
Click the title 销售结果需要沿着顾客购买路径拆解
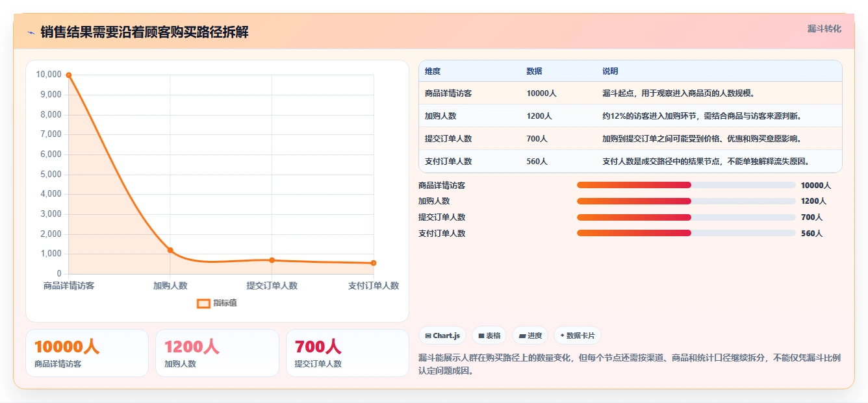click(144, 32)
